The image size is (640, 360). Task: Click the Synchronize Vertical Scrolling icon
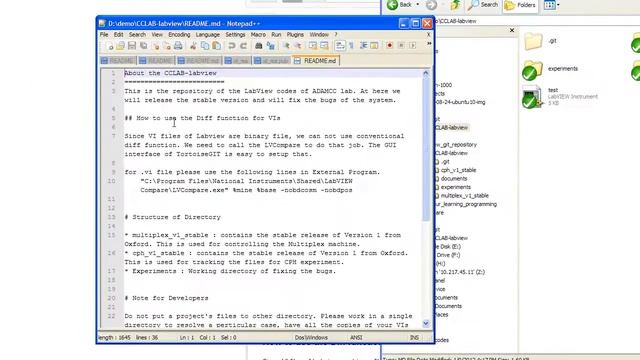[x=313, y=46]
